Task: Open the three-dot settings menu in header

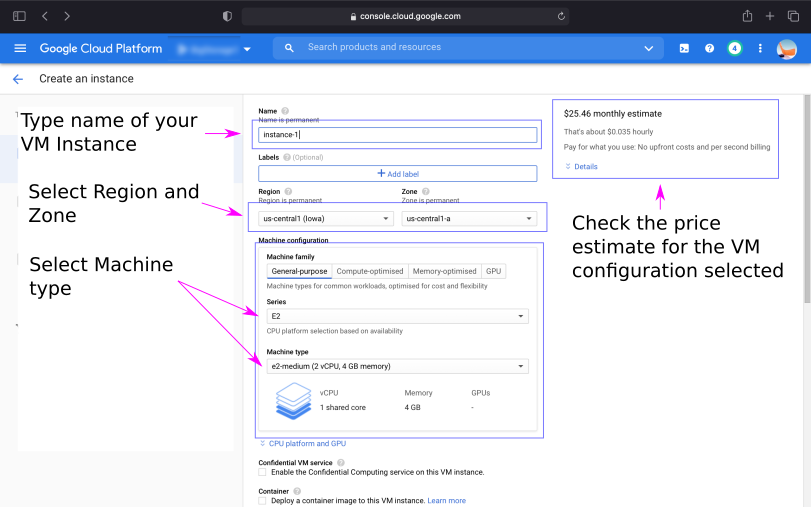Action: point(760,48)
